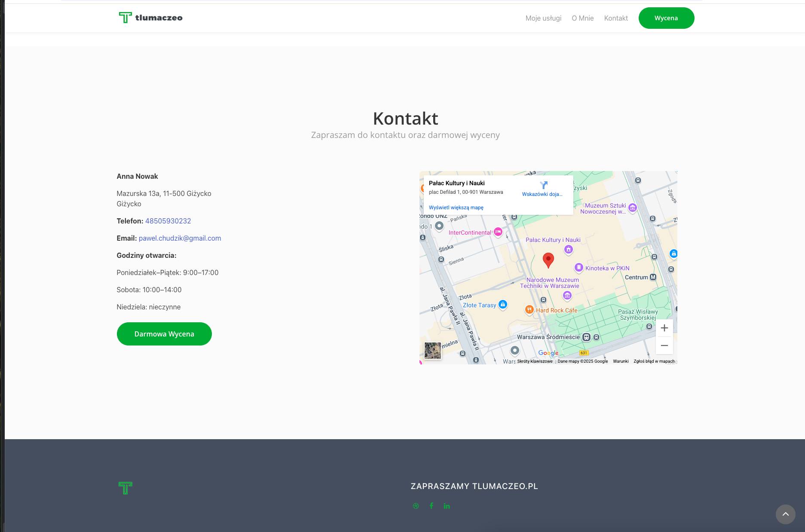
Task: Click Zgłoś błąd w mapach link
Action: [654, 361]
